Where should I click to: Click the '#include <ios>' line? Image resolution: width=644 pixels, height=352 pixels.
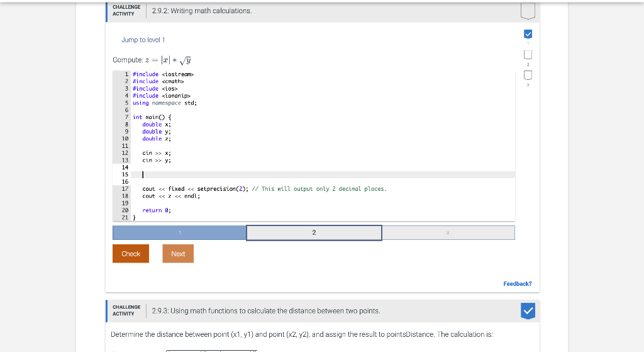155,89
